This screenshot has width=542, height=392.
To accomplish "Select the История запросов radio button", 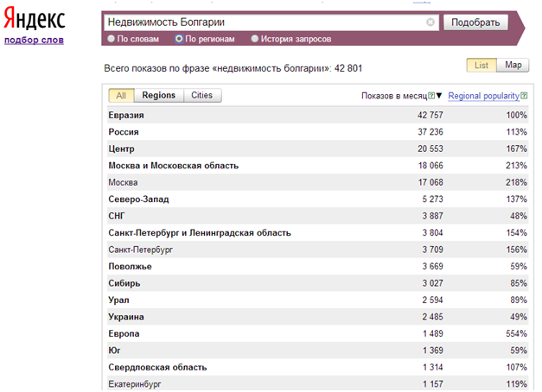I will click(255, 39).
